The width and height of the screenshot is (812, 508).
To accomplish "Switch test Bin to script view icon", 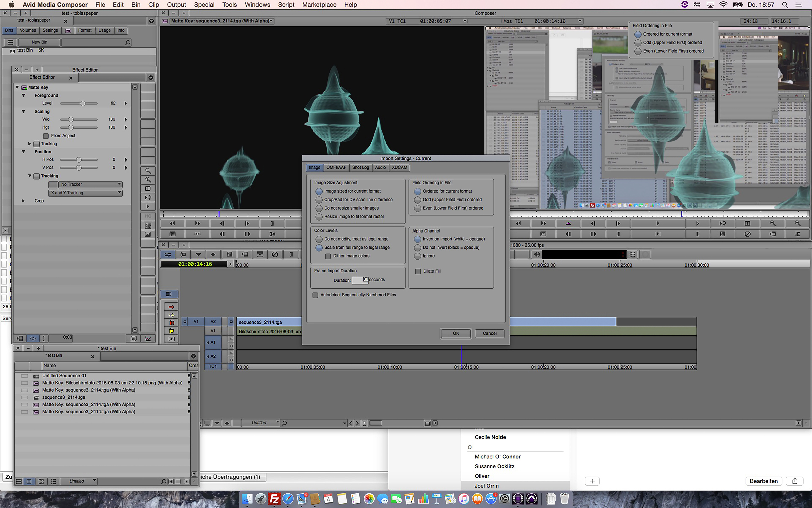I will 53,482.
